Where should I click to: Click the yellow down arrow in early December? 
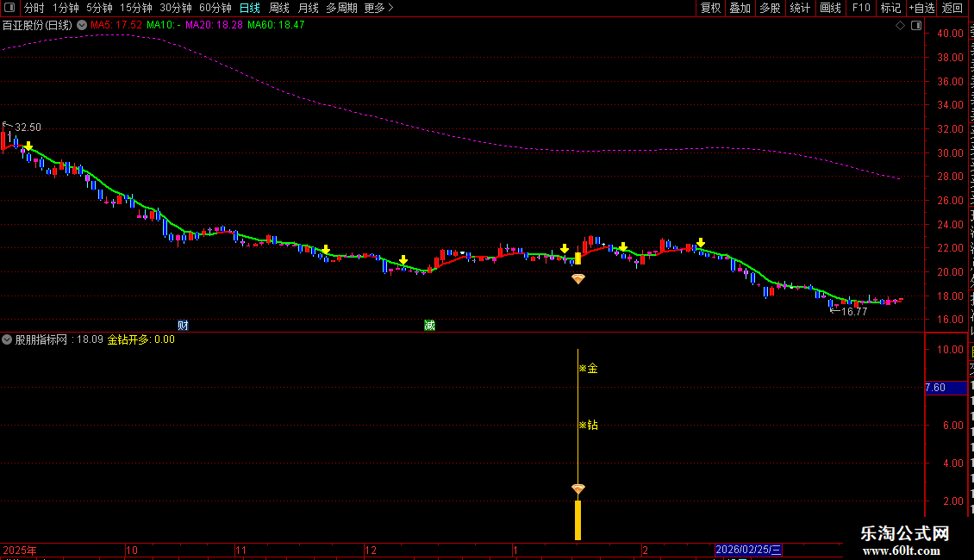pos(403,259)
